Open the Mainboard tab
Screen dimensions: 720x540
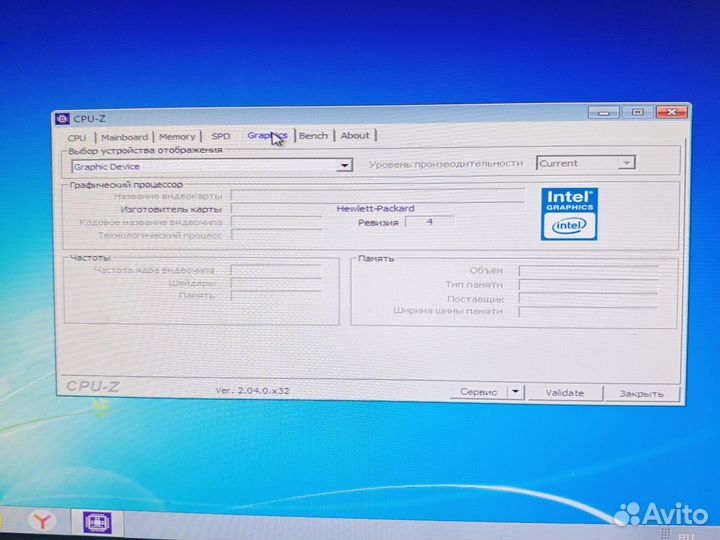[124, 137]
